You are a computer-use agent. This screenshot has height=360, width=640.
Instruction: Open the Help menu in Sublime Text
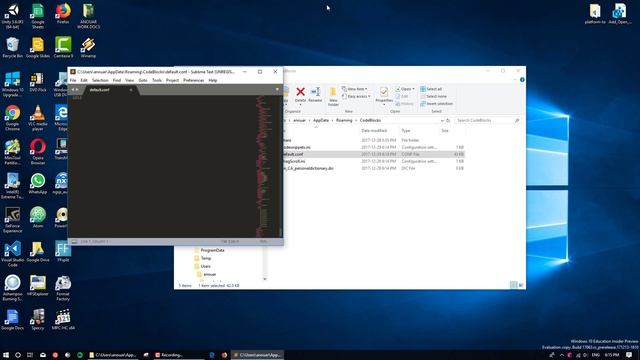(213, 80)
